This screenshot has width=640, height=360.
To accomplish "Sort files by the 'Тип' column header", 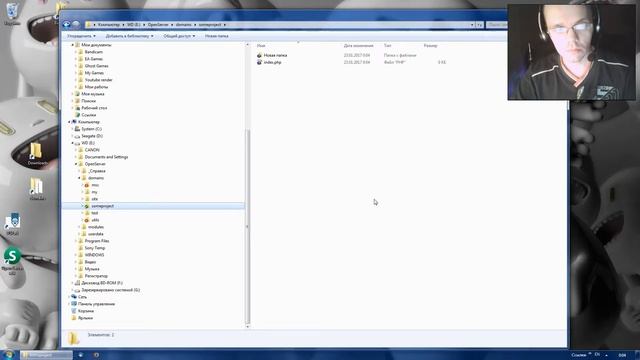I will (x=387, y=46).
